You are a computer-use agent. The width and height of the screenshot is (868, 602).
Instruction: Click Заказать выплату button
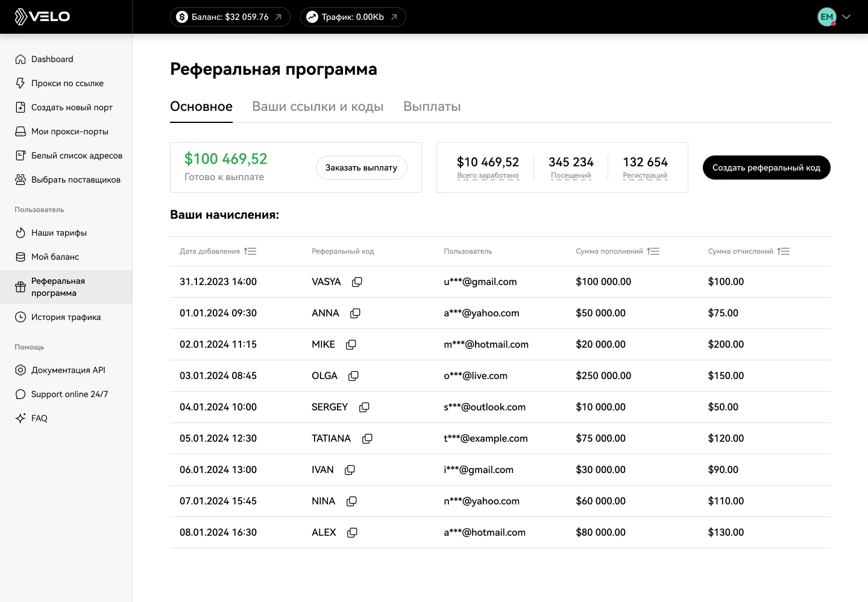362,168
